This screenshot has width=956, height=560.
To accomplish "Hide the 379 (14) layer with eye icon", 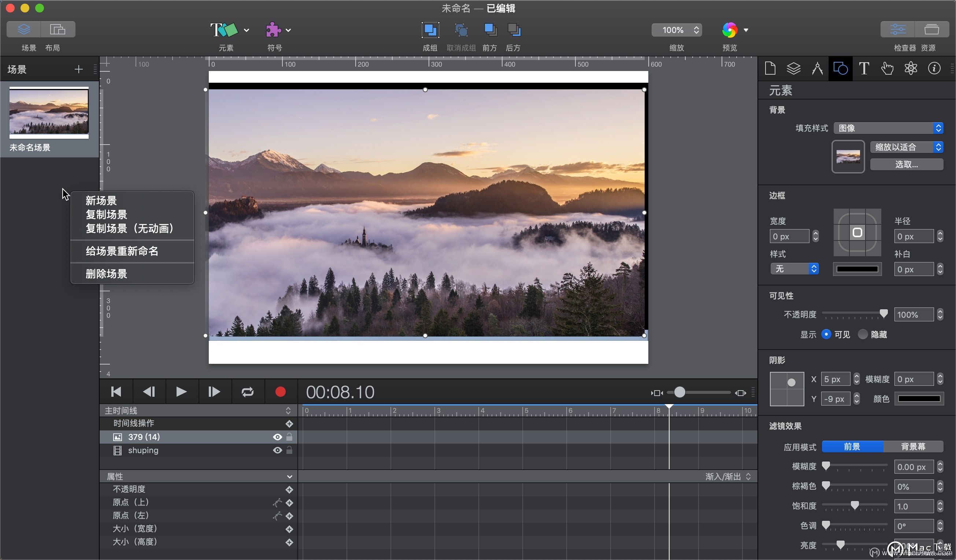I will (x=277, y=437).
